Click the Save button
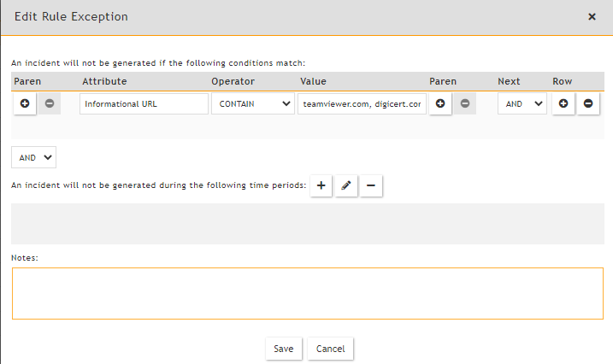Viewport: 613px width, 364px height. pyautogui.click(x=283, y=349)
